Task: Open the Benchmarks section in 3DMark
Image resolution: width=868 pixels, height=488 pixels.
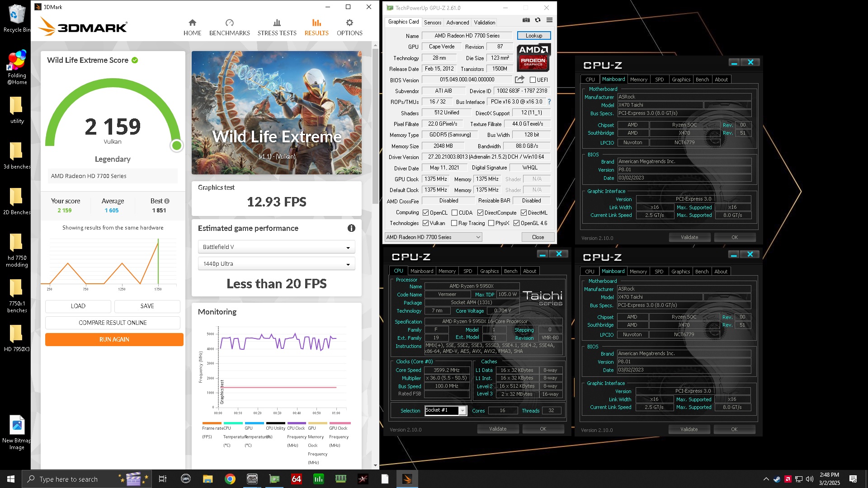Action: tap(229, 28)
